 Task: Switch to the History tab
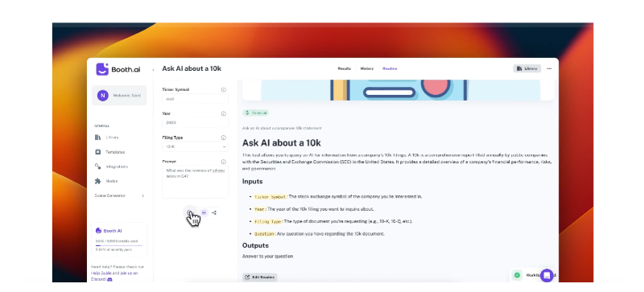[x=367, y=68]
